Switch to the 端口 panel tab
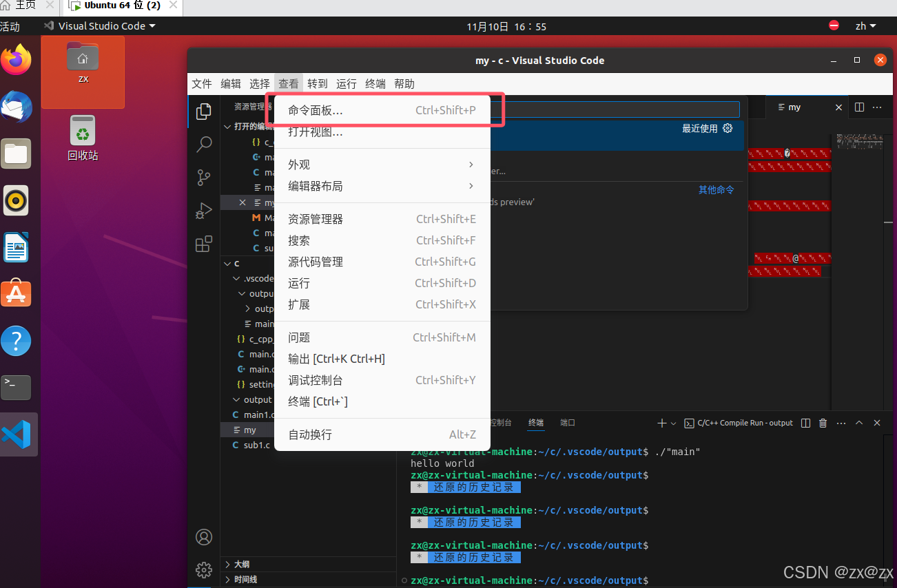The width and height of the screenshot is (897, 588). click(x=568, y=423)
